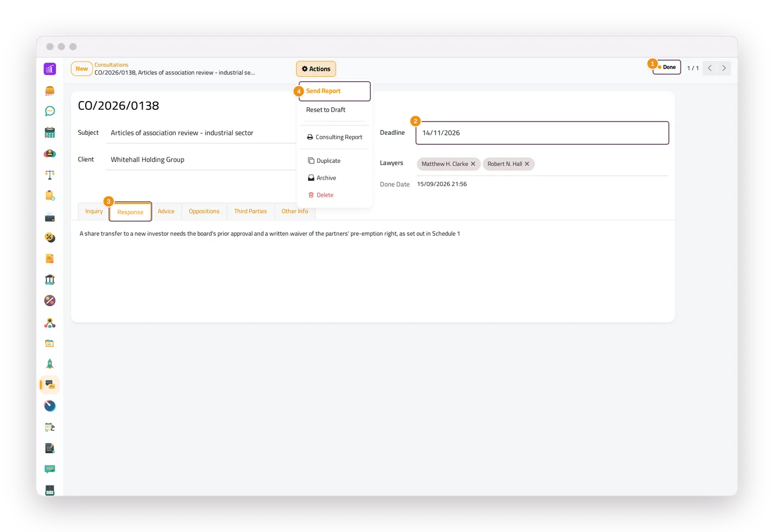This screenshot has height=532, width=774.
Task: Remove lawyer Matthew H. Clarke tag
Action: tap(473, 164)
